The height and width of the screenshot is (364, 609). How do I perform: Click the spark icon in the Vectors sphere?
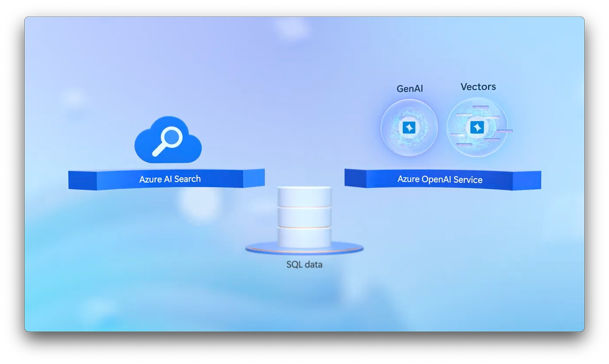click(x=477, y=127)
